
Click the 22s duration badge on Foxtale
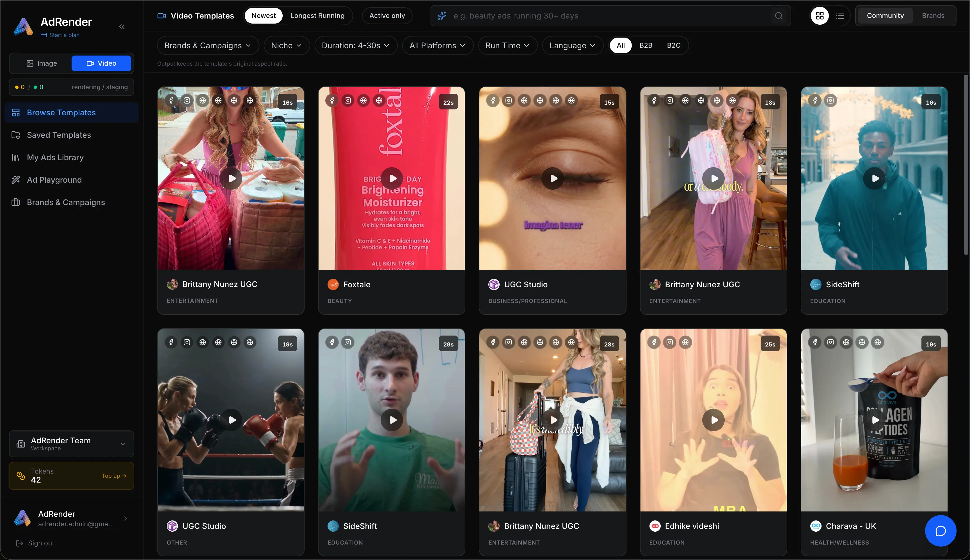coord(448,102)
